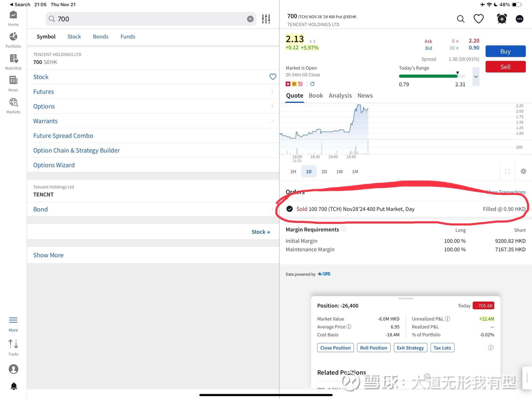
Task: Expand the TENCNT Bond row
Action: pyautogui.click(x=153, y=209)
